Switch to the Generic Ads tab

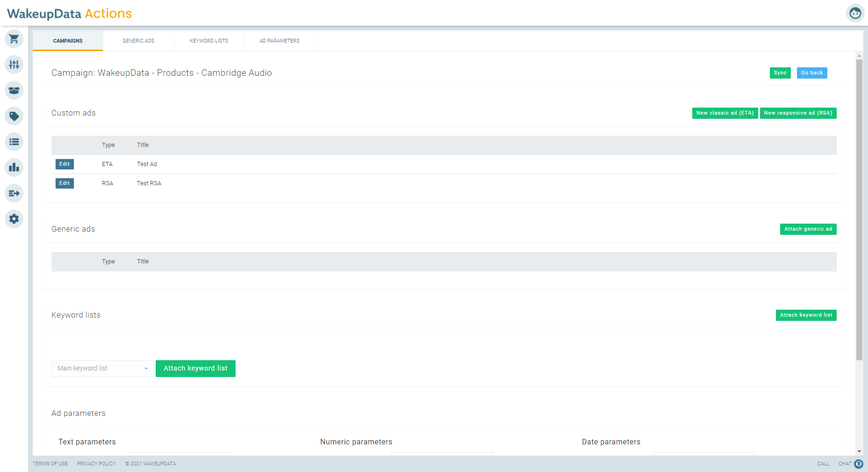coord(138,41)
